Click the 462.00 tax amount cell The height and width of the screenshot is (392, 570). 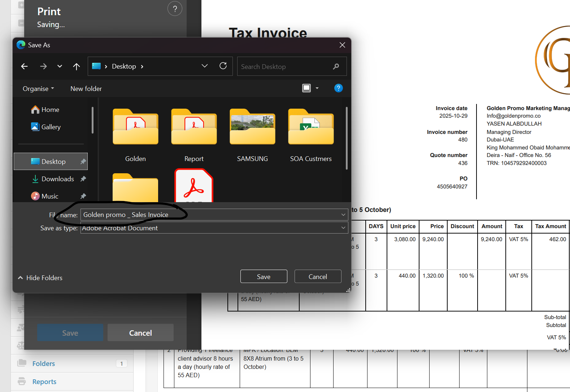coord(558,239)
